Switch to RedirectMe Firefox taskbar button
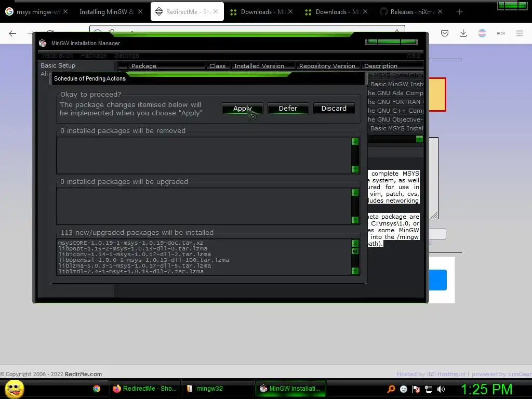The height and width of the screenshot is (399, 532). [144, 389]
